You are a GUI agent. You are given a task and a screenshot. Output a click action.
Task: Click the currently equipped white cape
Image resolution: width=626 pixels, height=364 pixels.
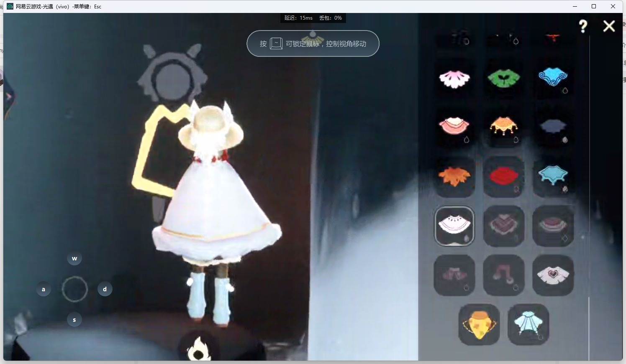(x=454, y=226)
